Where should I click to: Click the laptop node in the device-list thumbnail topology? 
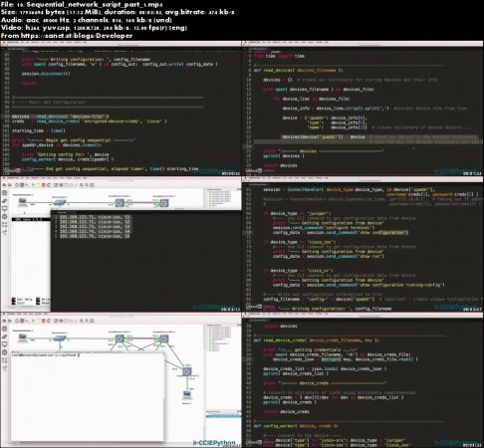(22, 202)
